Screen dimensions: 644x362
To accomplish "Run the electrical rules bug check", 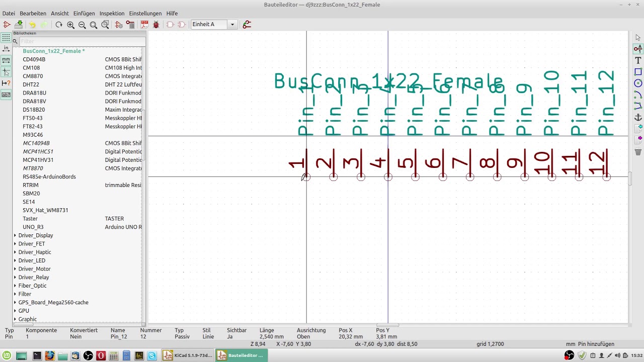I will pyautogui.click(x=156, y=24).
